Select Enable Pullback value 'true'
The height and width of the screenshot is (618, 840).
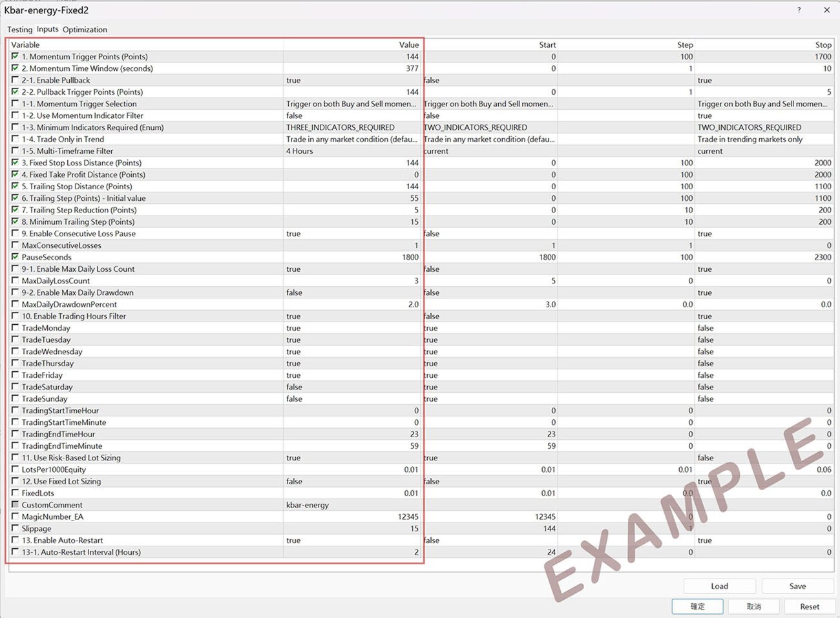(x=352, y=81)
